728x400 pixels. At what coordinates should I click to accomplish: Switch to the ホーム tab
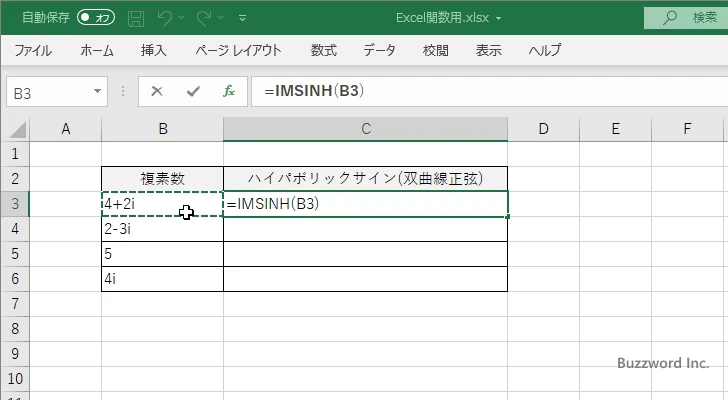pyautogui.click(x=97, y=50)
